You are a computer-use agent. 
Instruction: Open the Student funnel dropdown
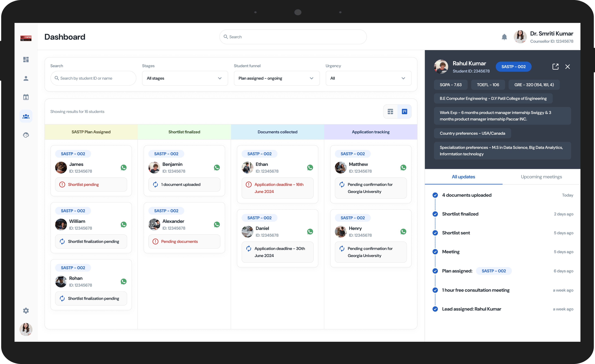(276, 78)
